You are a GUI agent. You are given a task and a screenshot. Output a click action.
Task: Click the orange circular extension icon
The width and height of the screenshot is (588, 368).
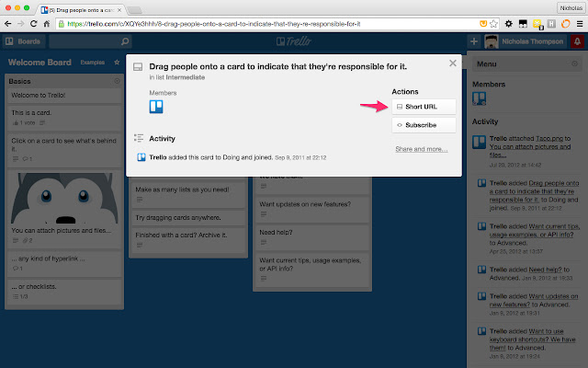pos(565,24)
